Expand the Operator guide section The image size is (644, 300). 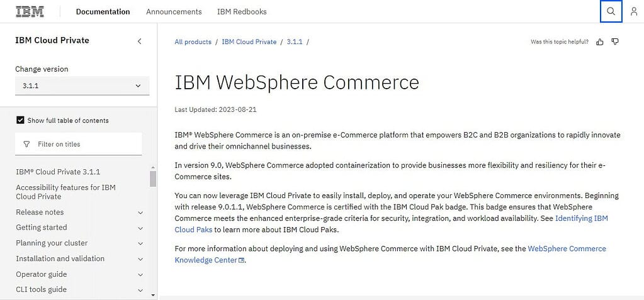point(140,275)
